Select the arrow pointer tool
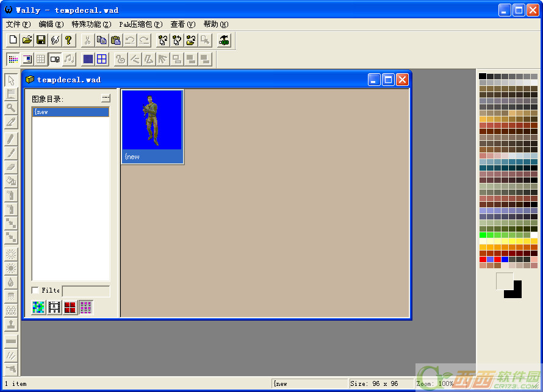The height and width of the screenshot is (392, 543). click(11, 80)
